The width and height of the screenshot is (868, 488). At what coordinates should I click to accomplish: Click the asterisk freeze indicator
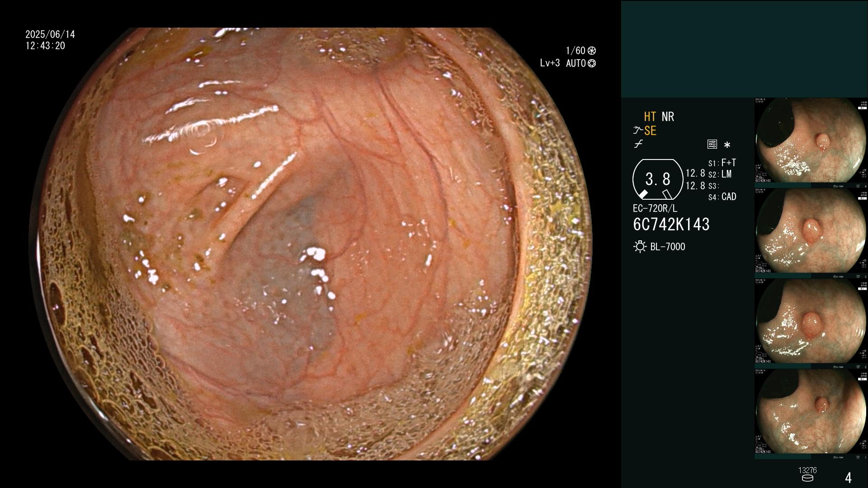point(727,145)
